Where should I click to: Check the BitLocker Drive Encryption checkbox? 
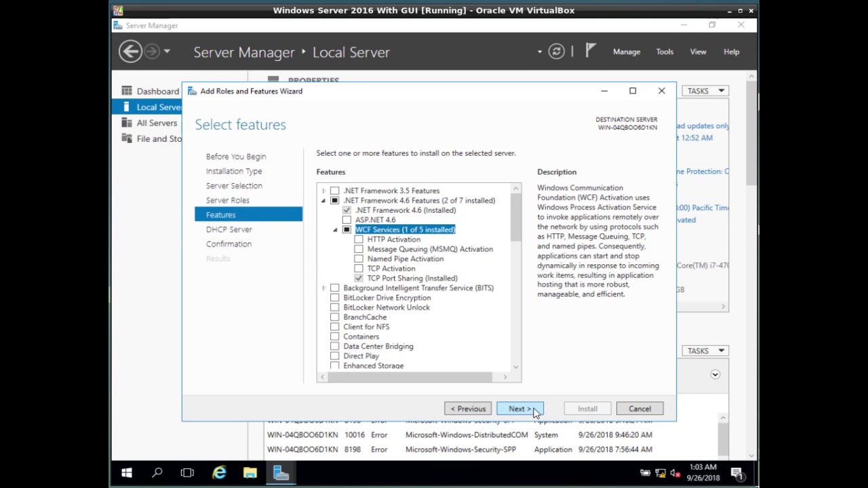[335, 298]
